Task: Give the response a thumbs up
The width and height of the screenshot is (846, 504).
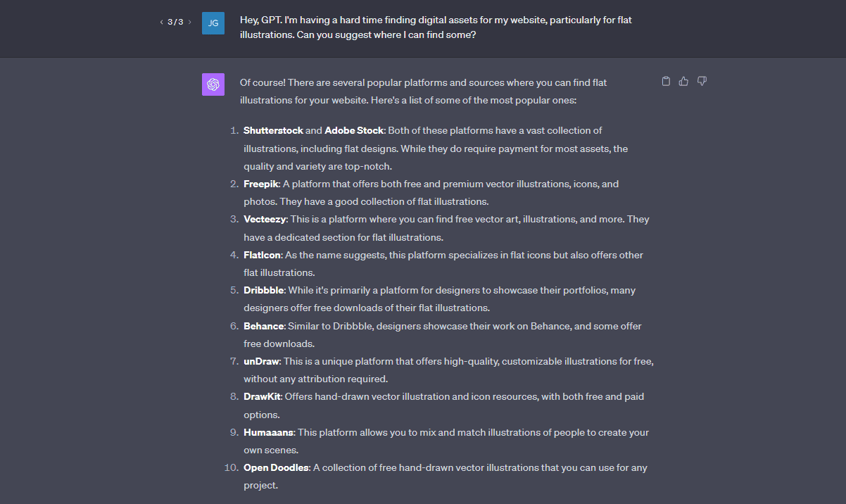Action: click(x=683, y=82)
